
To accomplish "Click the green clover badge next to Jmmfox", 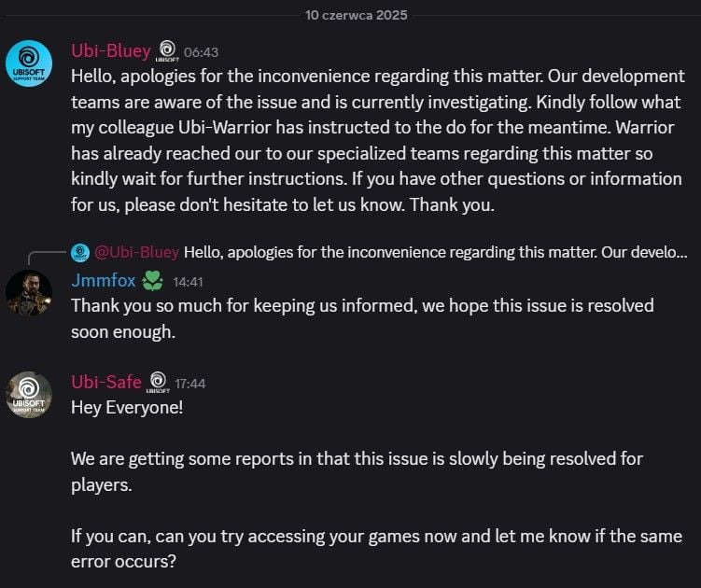I will [152, 281].
